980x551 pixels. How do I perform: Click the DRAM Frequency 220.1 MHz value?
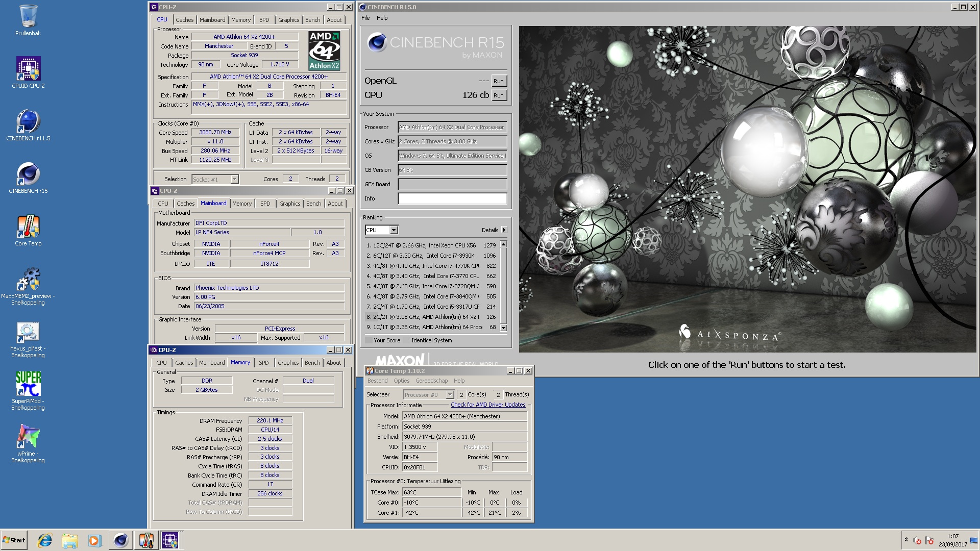pos(270,420)
